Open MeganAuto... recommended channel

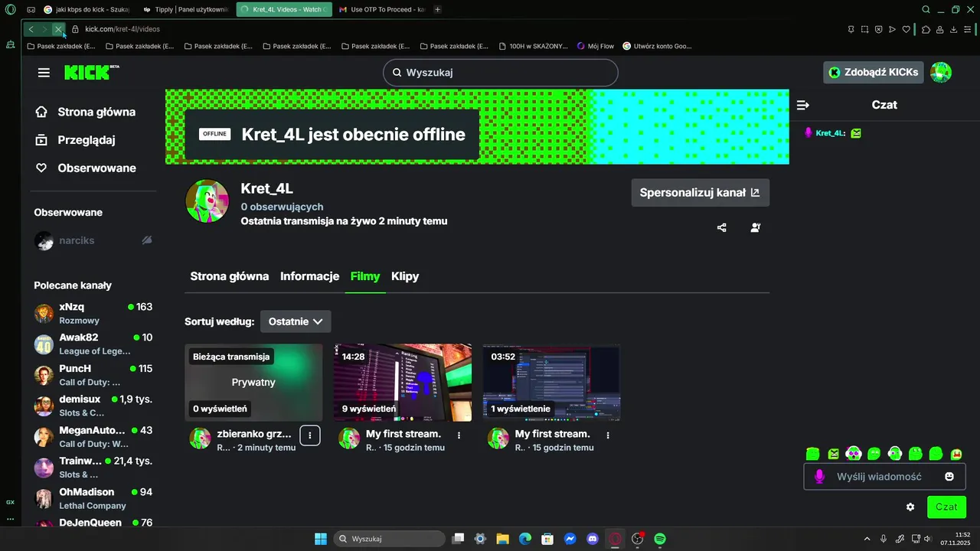coord(93,437)
